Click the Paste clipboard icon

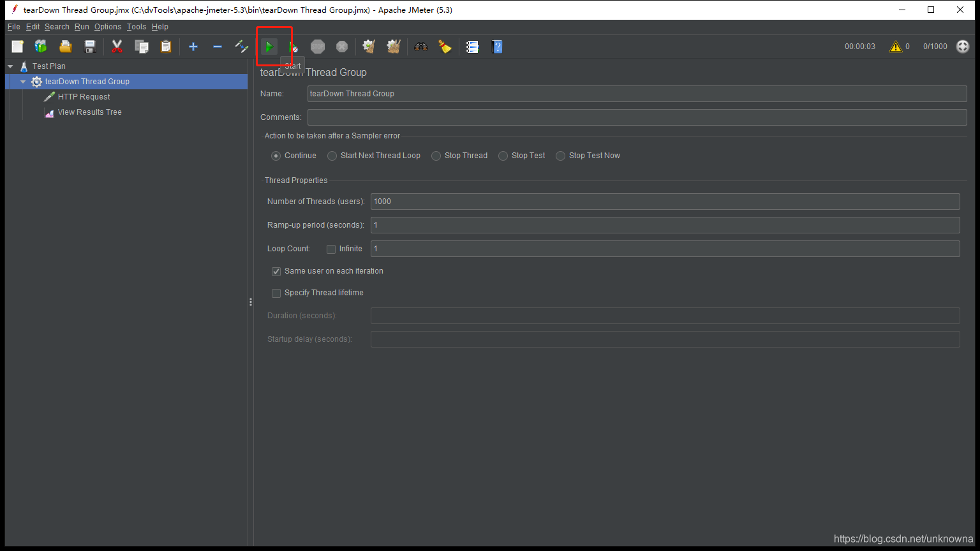click(166, 47)
